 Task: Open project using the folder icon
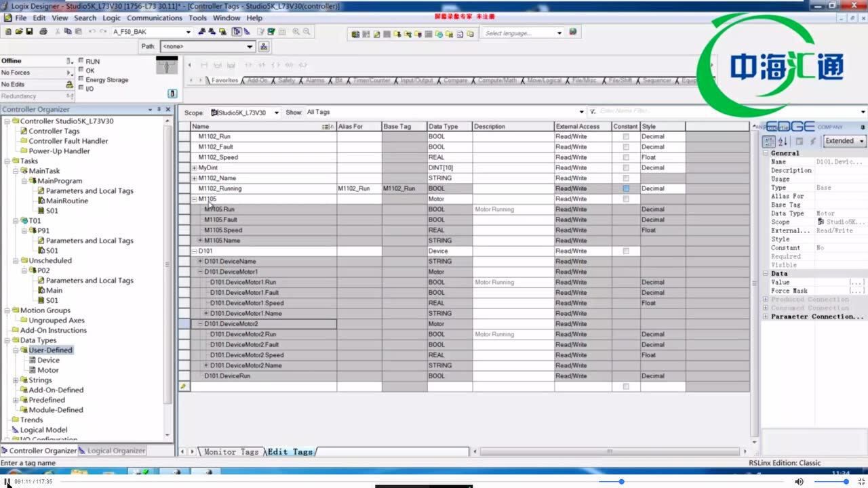click(19, 32)
